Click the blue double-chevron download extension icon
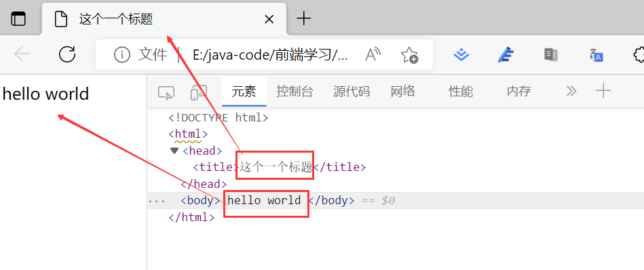This screenshot has width=644, height=270. tap(461, 54)
